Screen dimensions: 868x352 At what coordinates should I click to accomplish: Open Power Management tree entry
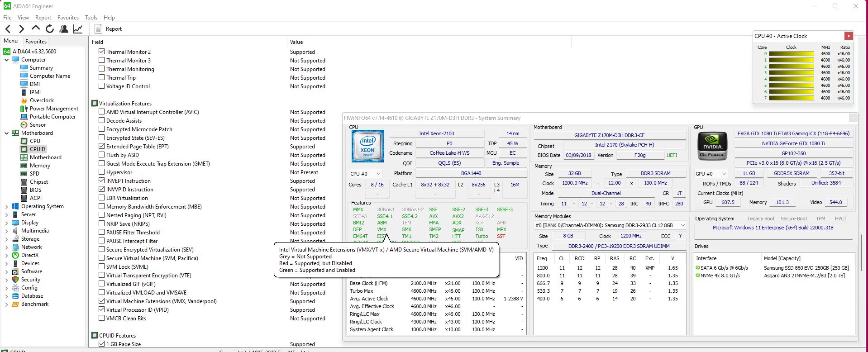(x=54, y=109)
